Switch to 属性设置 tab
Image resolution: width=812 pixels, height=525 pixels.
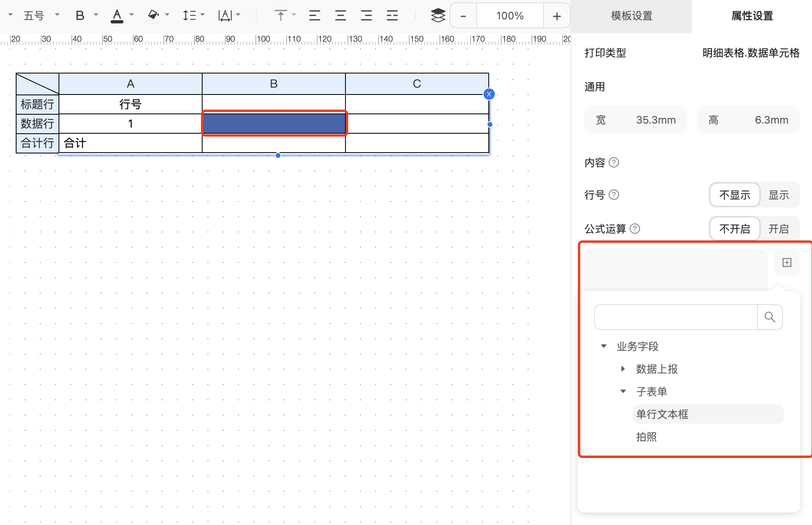tap(752, 16)
